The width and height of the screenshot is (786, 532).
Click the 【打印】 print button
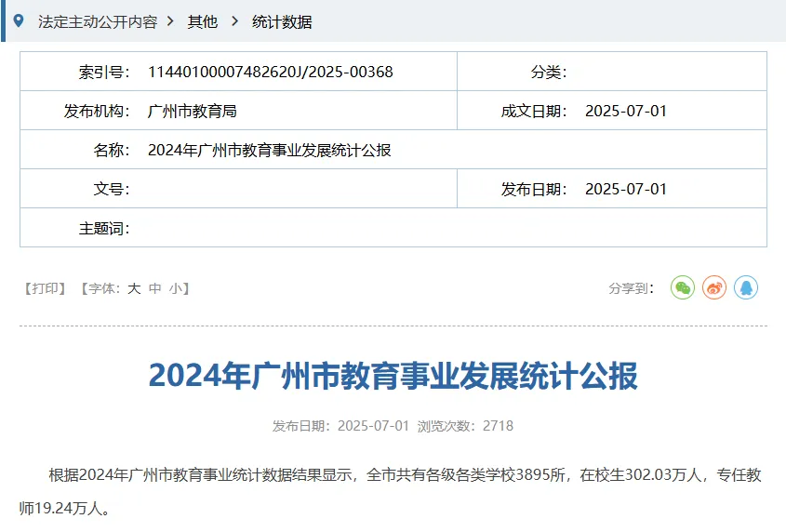(x=46, y=288)
